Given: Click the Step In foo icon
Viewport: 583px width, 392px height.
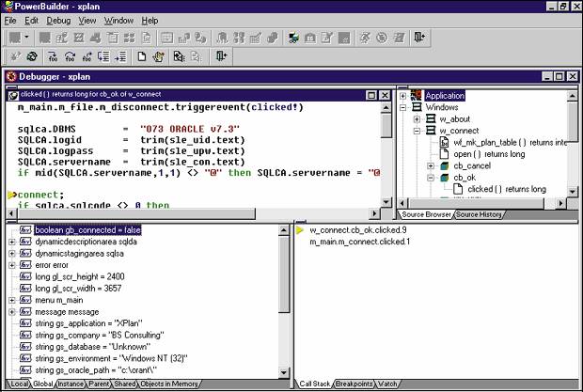Looking at the screenshot, I should tap(53, 56).
